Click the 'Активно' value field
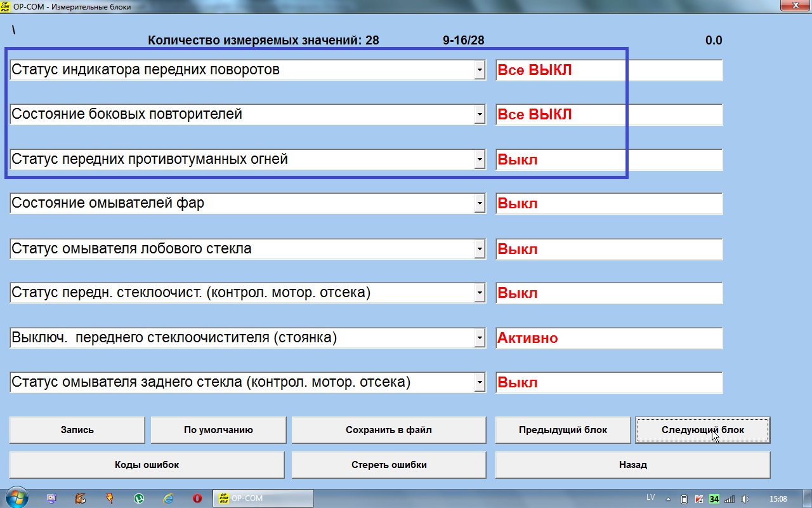Image resolution: width=812 pixels, height=508 pixels. 608,338
